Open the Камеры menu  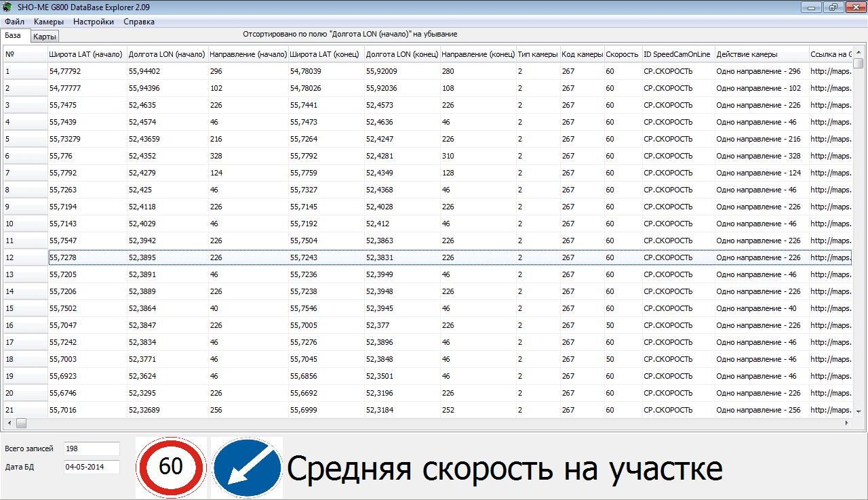[x=49, y=22]
